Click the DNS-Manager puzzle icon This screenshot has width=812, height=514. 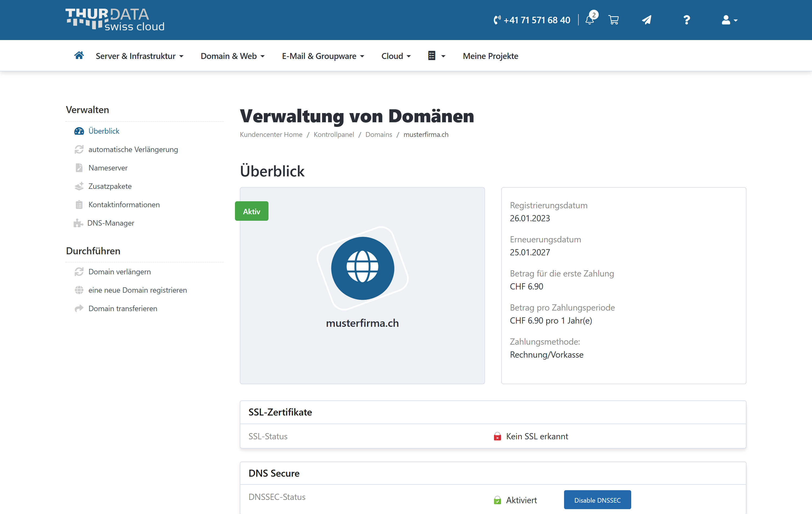click(x=78, y=223)
